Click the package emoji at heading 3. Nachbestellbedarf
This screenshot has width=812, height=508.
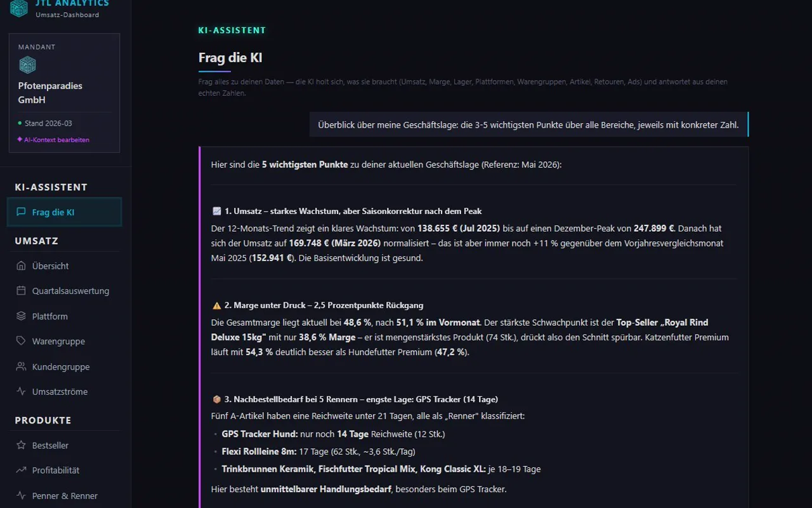coord(216,399)
